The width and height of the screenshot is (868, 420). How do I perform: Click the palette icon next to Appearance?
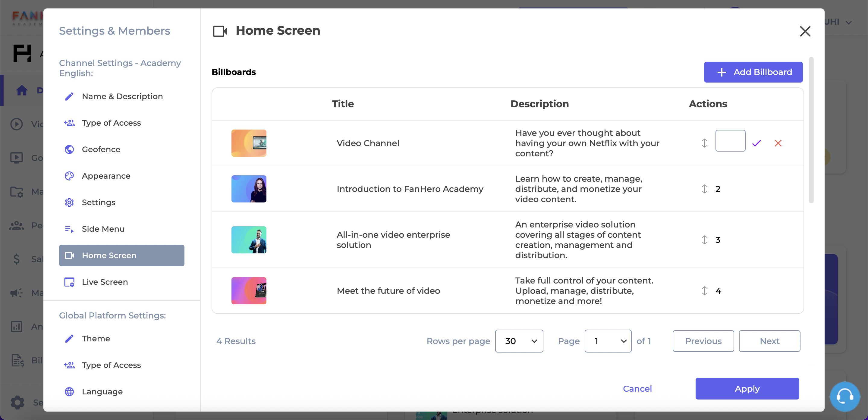[69, 176]
